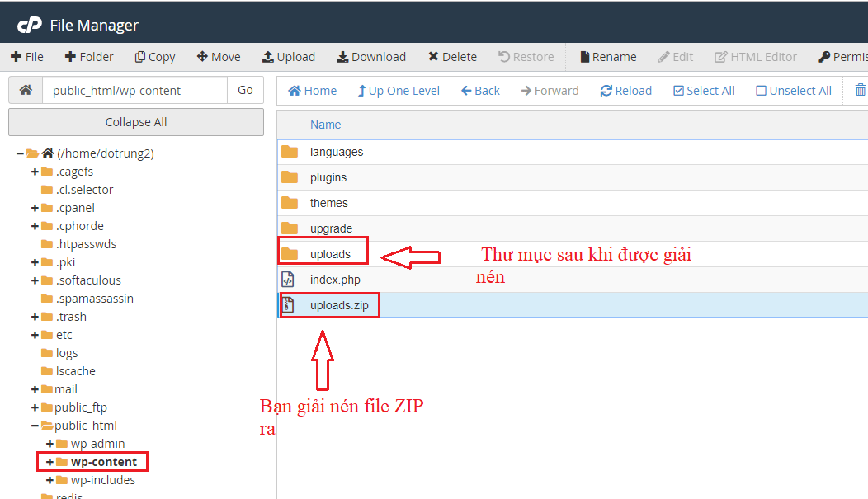Create a new Folder from toolbar
This screenshot has width=868, height=499.
point(89,57)
